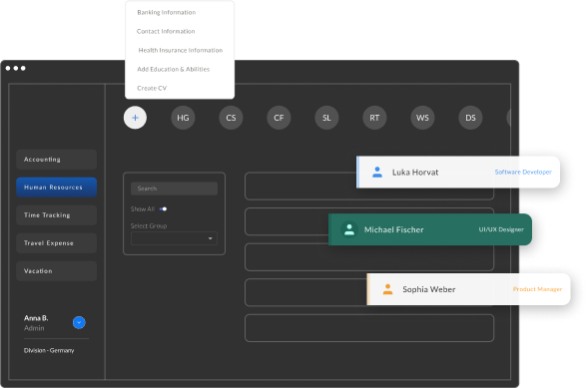The image size is (588, 388).
Task: Click Sophia Weber's orange person icon
Action: [x=387, y=289]
